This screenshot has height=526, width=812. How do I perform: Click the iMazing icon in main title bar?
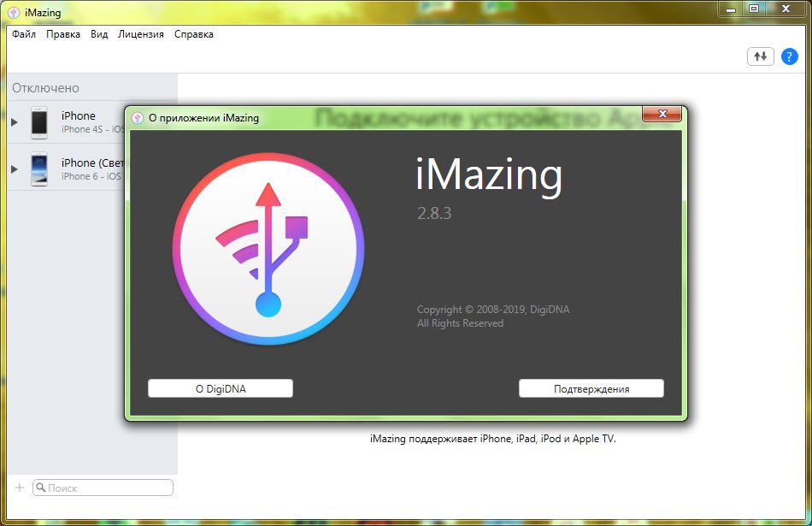(x=14, y=13)
